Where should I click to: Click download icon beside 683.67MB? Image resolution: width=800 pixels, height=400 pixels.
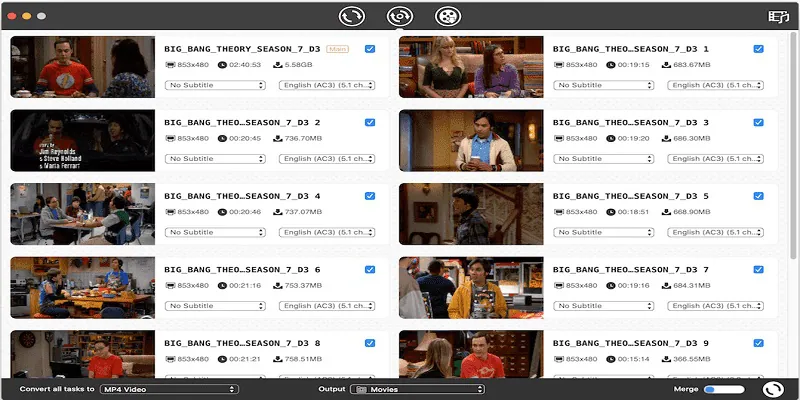(x=666, y=65)
